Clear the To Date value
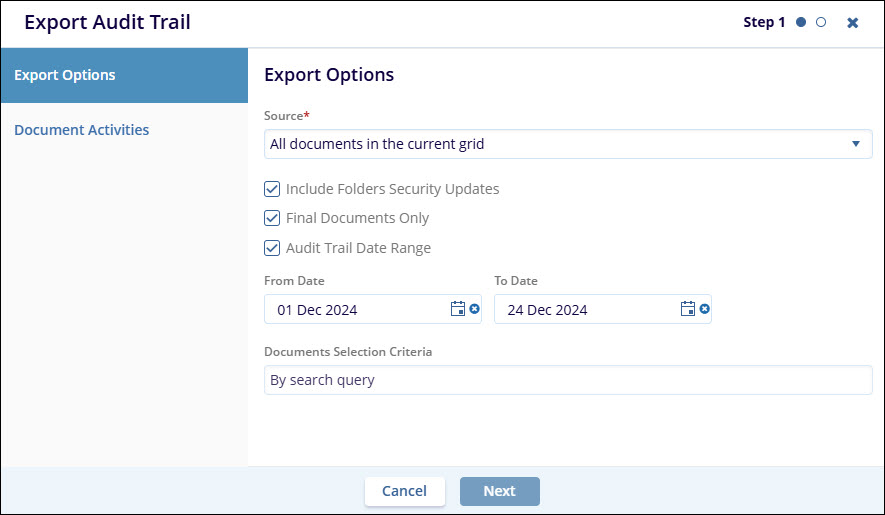 pos(705,309)
